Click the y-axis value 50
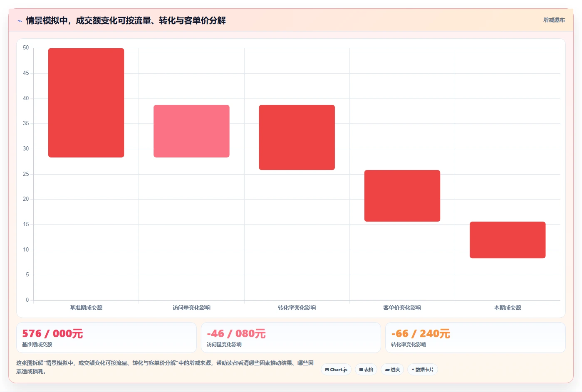 pos(26,48)
